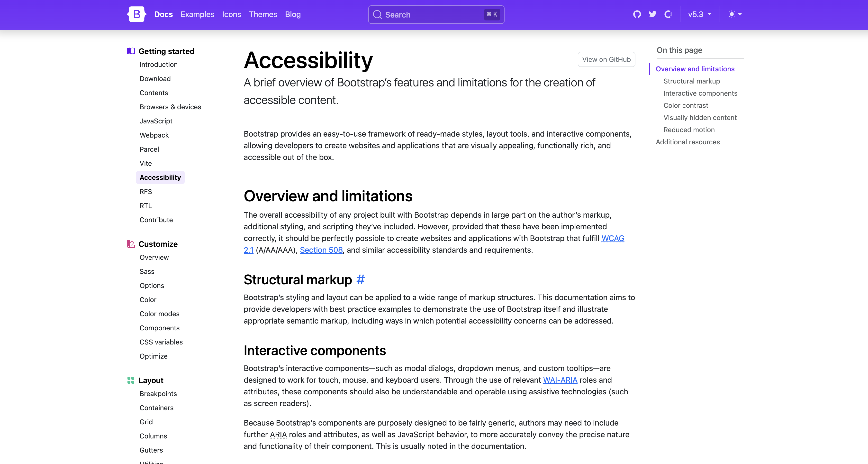Viewport: 868px width, 464px height.
Task: Open Contents in the sidebar
Action: (154, 93)
